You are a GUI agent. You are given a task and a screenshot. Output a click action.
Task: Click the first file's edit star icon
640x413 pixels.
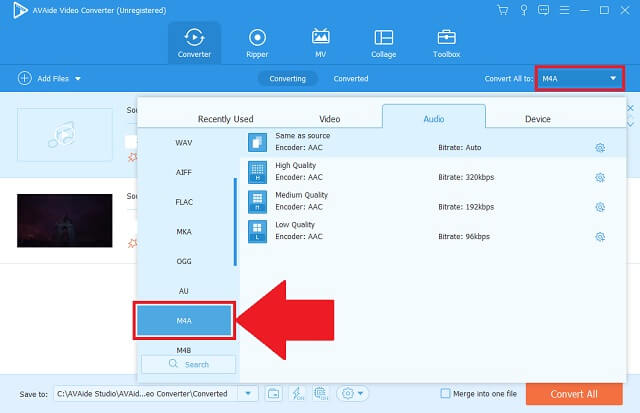point(133,157)
